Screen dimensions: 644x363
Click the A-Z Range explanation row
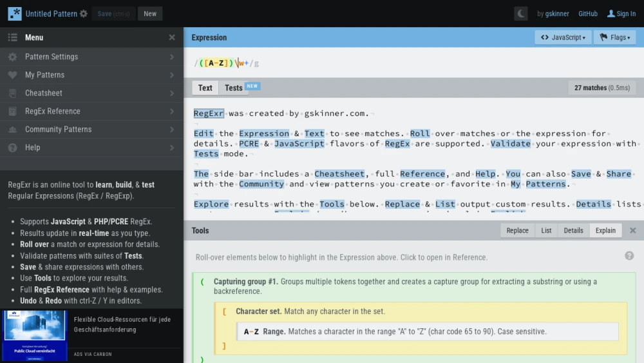[427, 331]
